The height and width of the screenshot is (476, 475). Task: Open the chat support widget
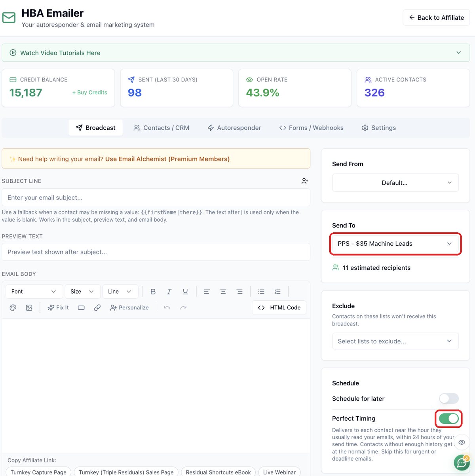tap(462, 462)
